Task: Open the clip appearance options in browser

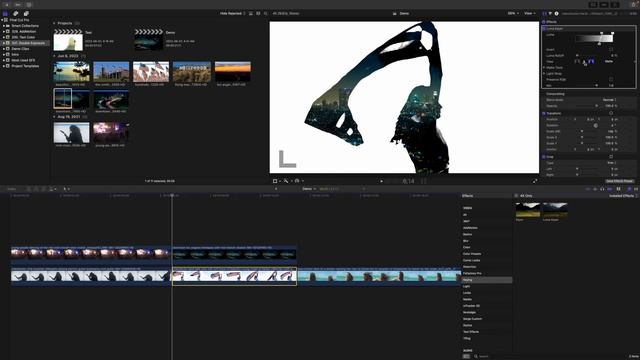Action: (258, 13)
